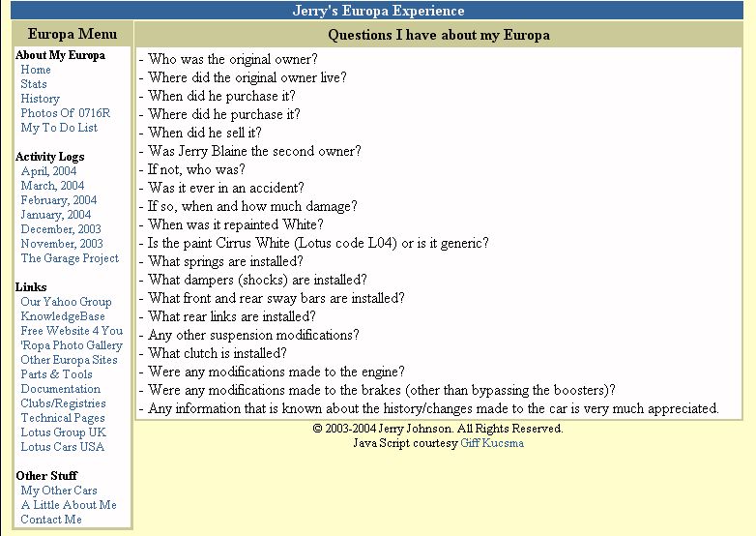View Photos Of 0716R
The width and height of the screenshot is (756, 536).
coord(65,113)
